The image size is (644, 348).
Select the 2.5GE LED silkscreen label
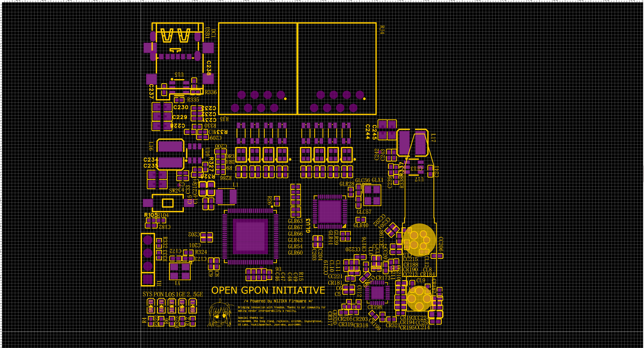(x=195, y=294)
